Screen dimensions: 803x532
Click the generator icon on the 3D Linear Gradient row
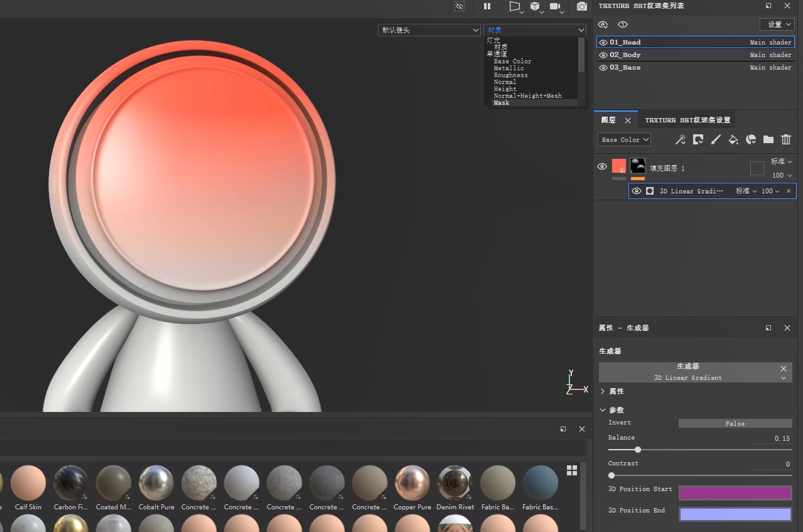tap(650, 191)
